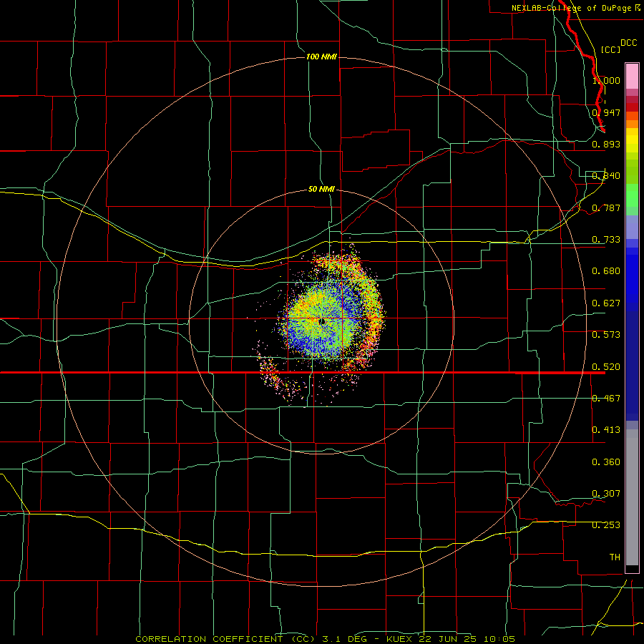
Task: Click the 0.573 legend value
Action: (x=606, y=335)
